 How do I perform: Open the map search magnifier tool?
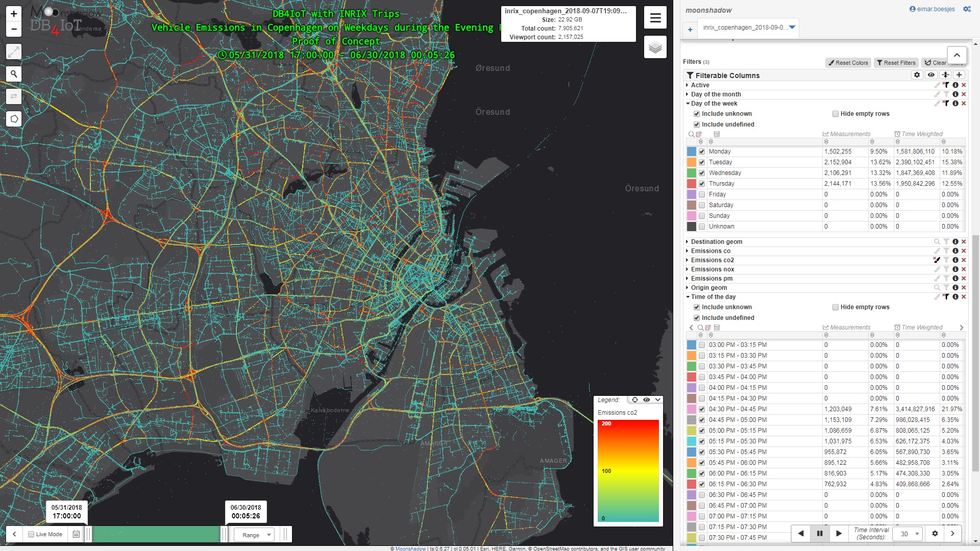[14, 74]
